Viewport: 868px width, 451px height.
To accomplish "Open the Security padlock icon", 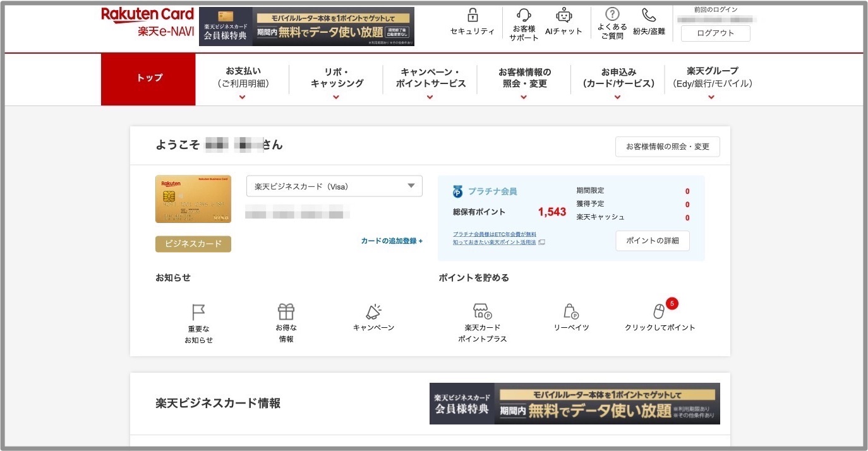I will point(472,16).
